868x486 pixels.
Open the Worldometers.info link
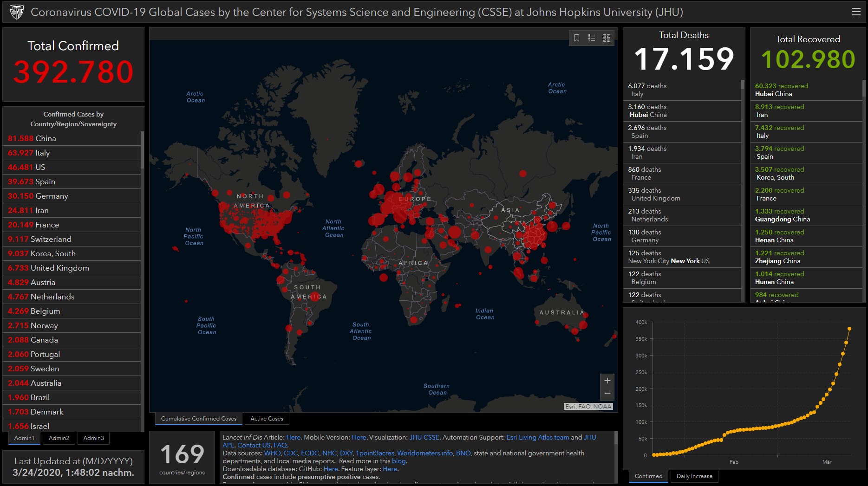(x=425, y=453)
